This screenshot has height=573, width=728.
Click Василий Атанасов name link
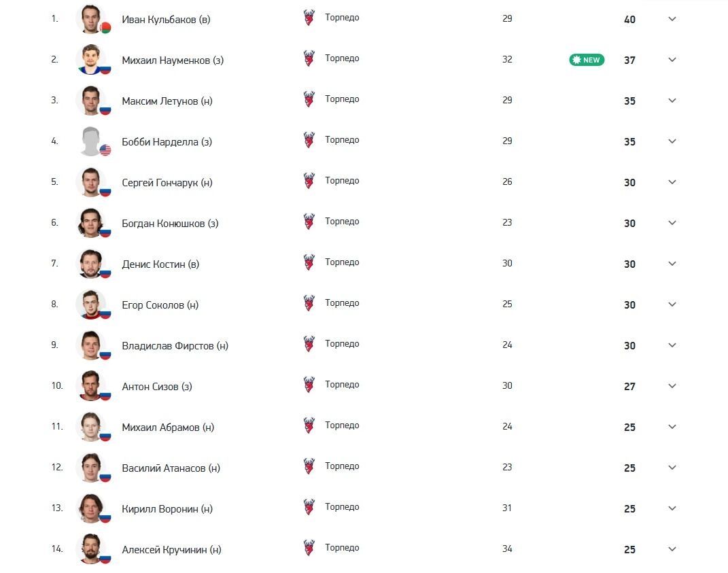pyautogui.click(x=171, y=468)
